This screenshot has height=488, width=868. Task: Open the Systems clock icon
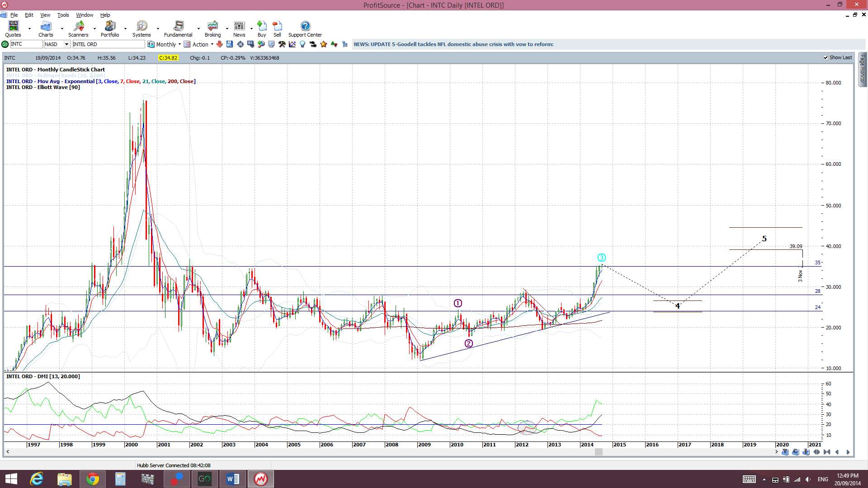coord(142,26)
